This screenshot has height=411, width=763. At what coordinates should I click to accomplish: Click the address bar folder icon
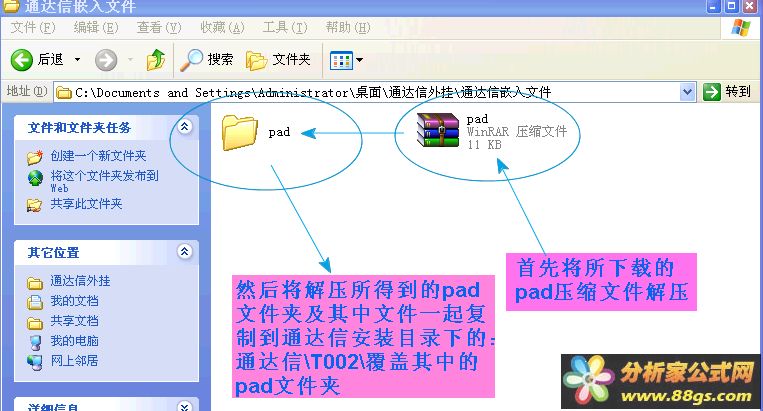point(64,92)
